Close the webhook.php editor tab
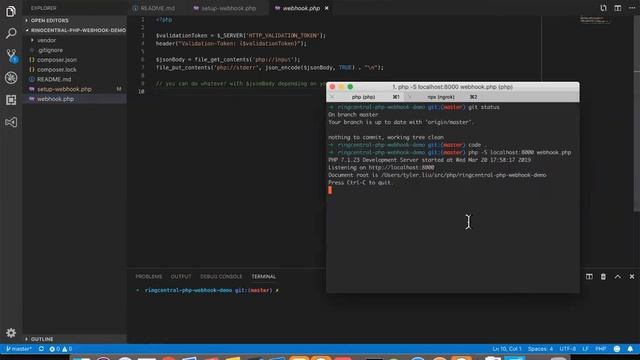This screenshot has height=360, width=640. click(x=327, y=8)
